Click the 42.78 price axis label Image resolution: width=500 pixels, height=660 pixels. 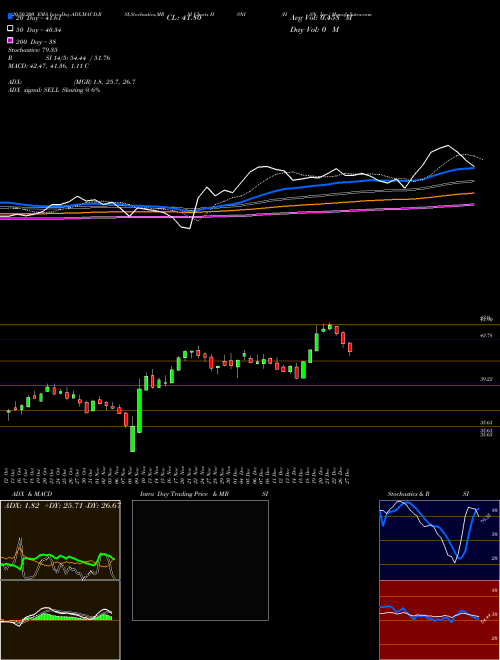pyautogui.click(x=486, y=335)
